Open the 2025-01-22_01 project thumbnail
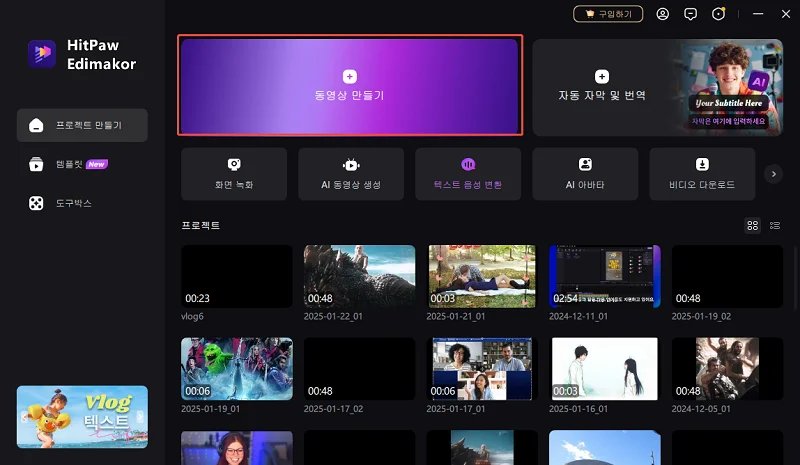This screenshot has height=465, width=800. coord(359,276)
